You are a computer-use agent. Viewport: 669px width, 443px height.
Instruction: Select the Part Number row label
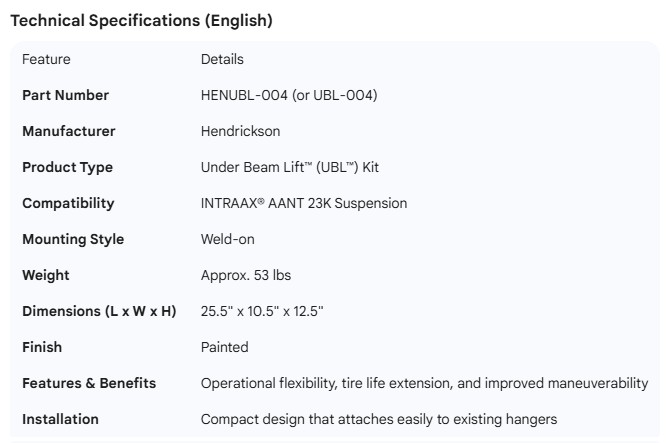[65, 95]
